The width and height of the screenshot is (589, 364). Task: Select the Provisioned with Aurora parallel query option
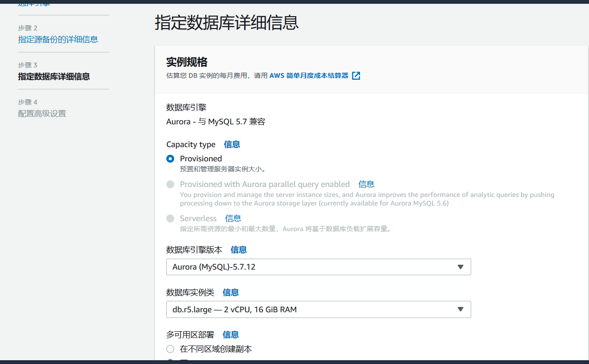click(170, 184)
